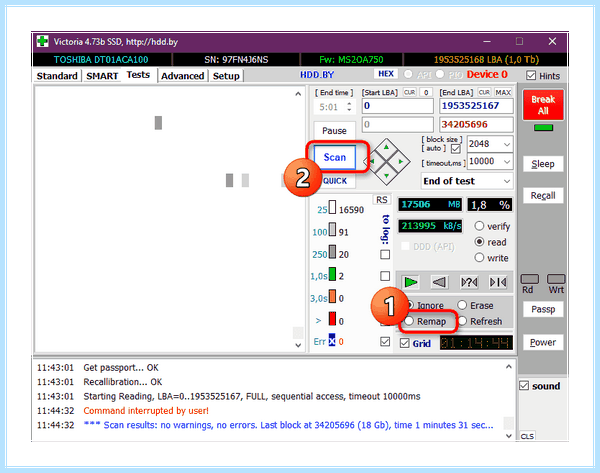Click the Rd indicator button
The height and width of the screenshot is (473, 600).
pos(530,279)
